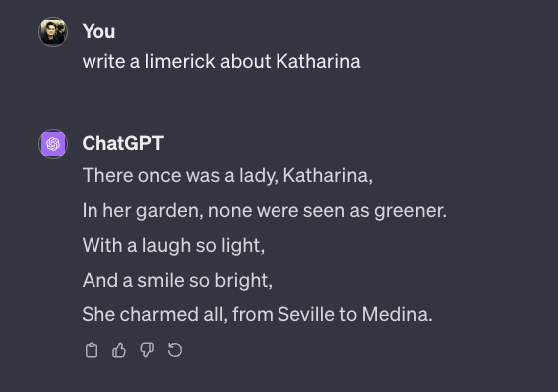This screenshot has height=392, width=558.
Task: Click the "ChatGPT" sender name
Action: point(122,143)
